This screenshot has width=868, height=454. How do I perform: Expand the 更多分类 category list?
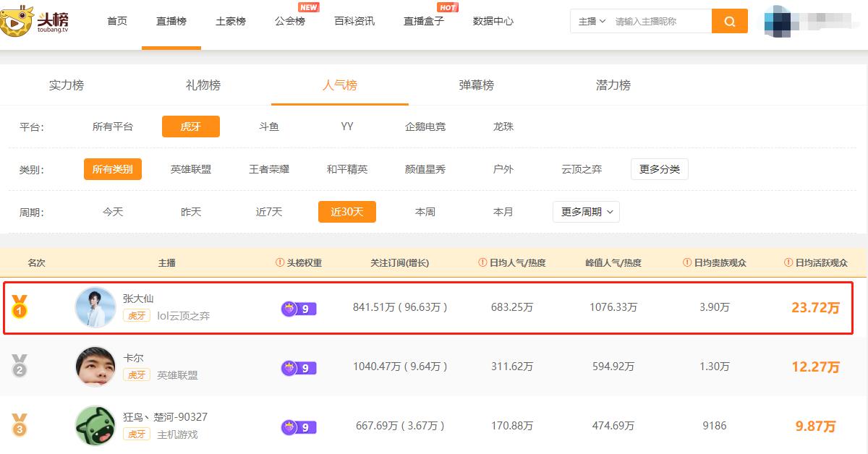point(659,169)
